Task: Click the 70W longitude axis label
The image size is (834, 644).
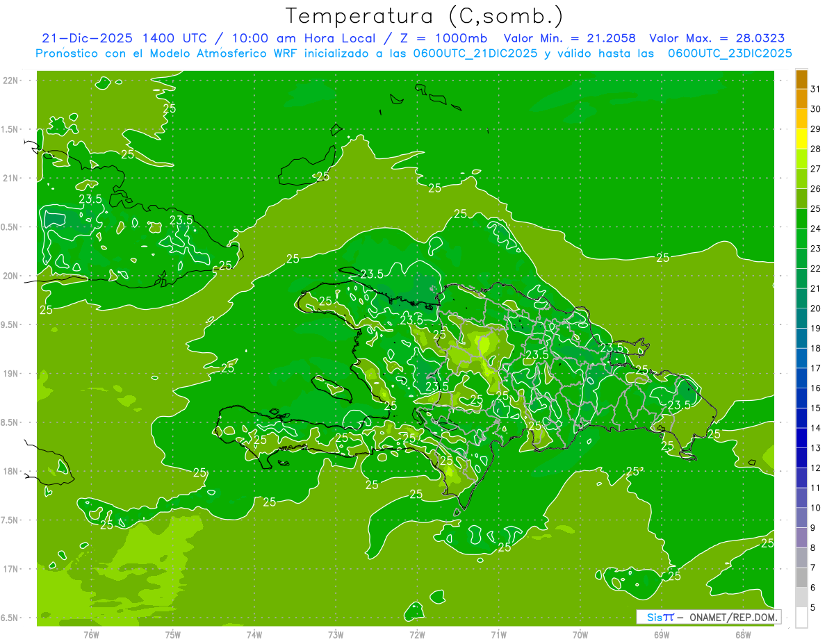Action: (580, 634)
